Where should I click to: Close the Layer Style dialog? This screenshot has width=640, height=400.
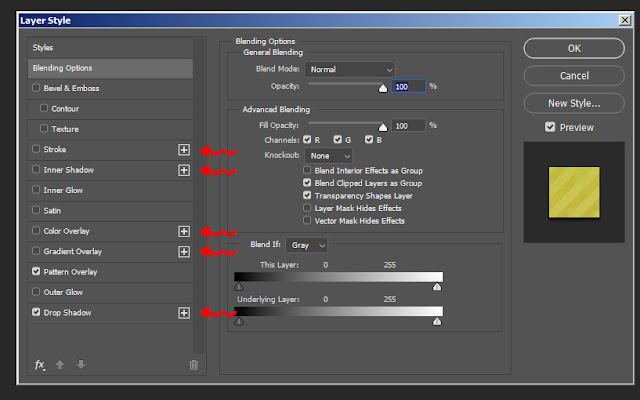pyautogui.click(x=625, y=20)
